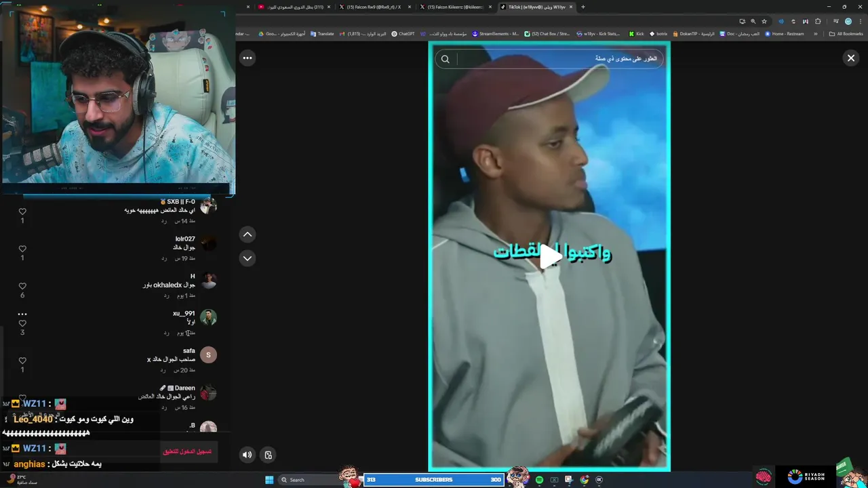
Task: Click the zoom magnifier in address bar
Action: [753, 21]
